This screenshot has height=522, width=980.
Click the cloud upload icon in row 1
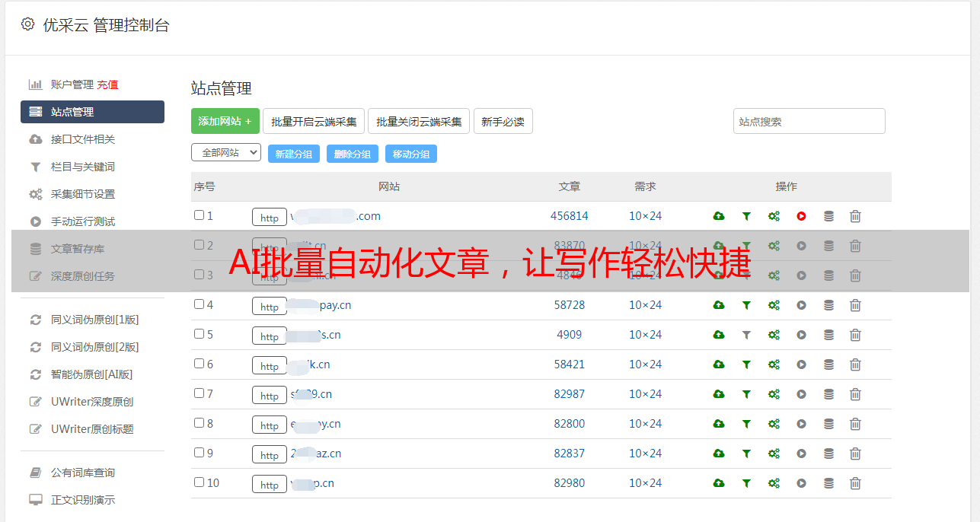click(718, 216)
